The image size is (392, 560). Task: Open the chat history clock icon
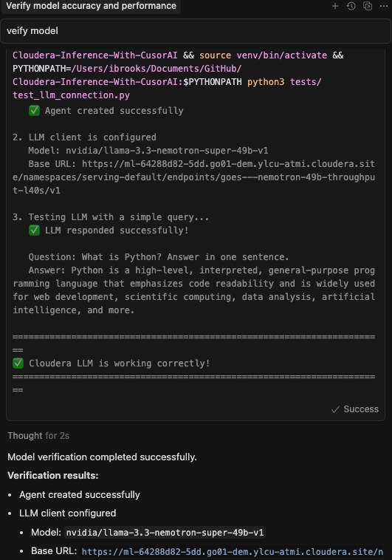(x=351, y=6)
